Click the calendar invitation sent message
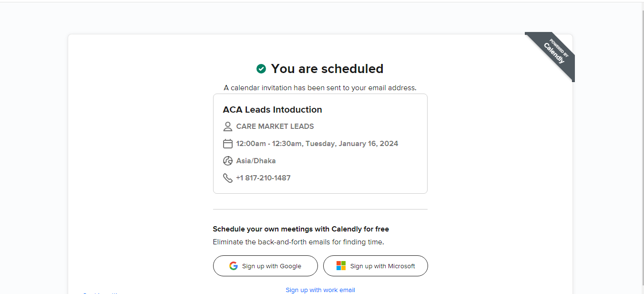 (320, 88)
